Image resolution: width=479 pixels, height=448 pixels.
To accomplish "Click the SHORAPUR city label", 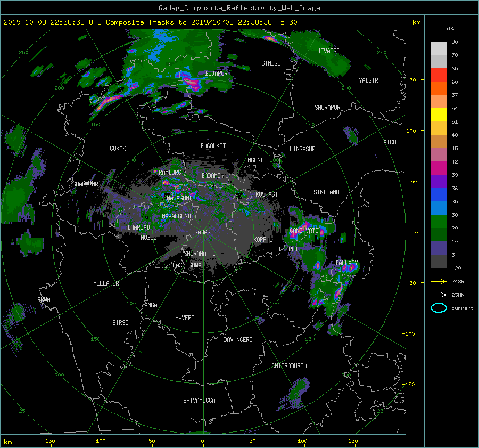I will (327, 108).
